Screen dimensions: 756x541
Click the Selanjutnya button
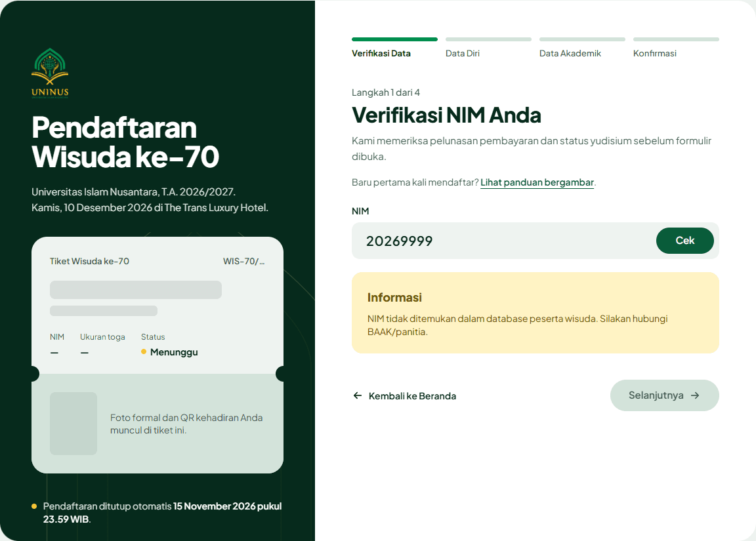tap(664, 395)
